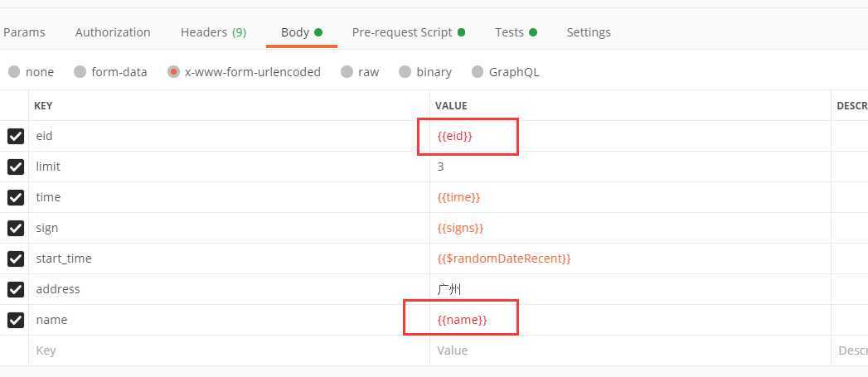Click the empty Key placeholder field
Screen dimensions: 868x377
point(229,350)
